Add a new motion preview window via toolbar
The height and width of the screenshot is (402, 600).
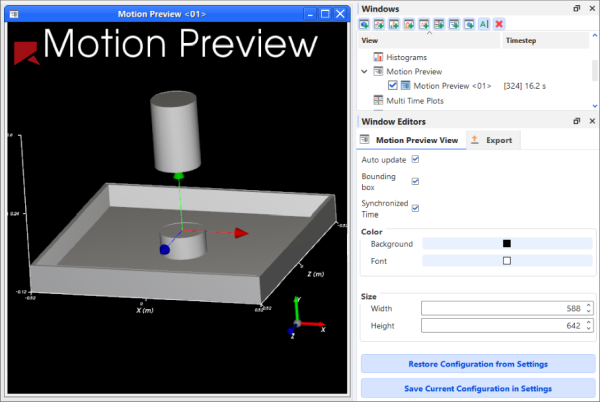454,24
